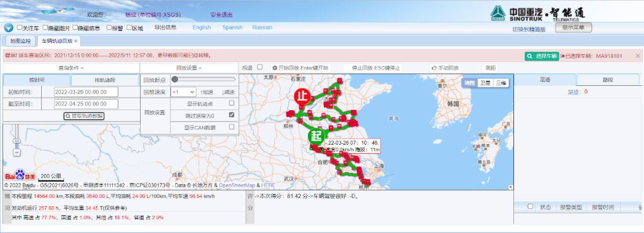This screenshot has height=233, width=644.
Task: Click the 回放起点 slider track
Action: tap(204, 79)
